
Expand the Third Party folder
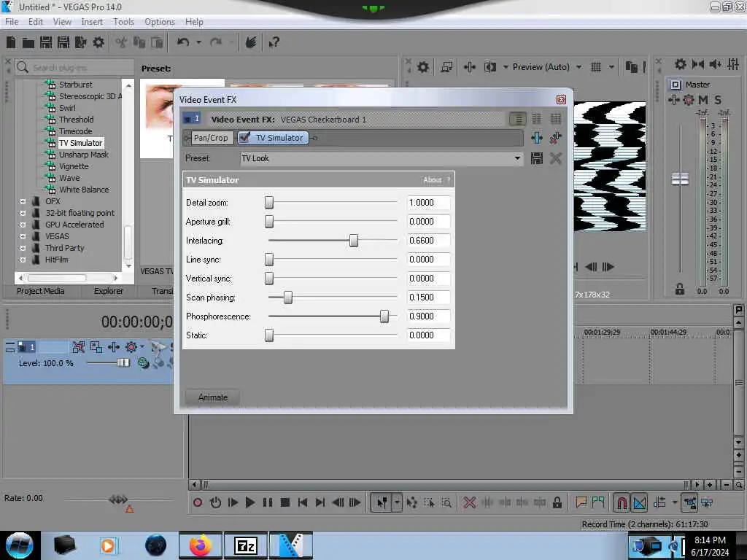tap(23, 248)
